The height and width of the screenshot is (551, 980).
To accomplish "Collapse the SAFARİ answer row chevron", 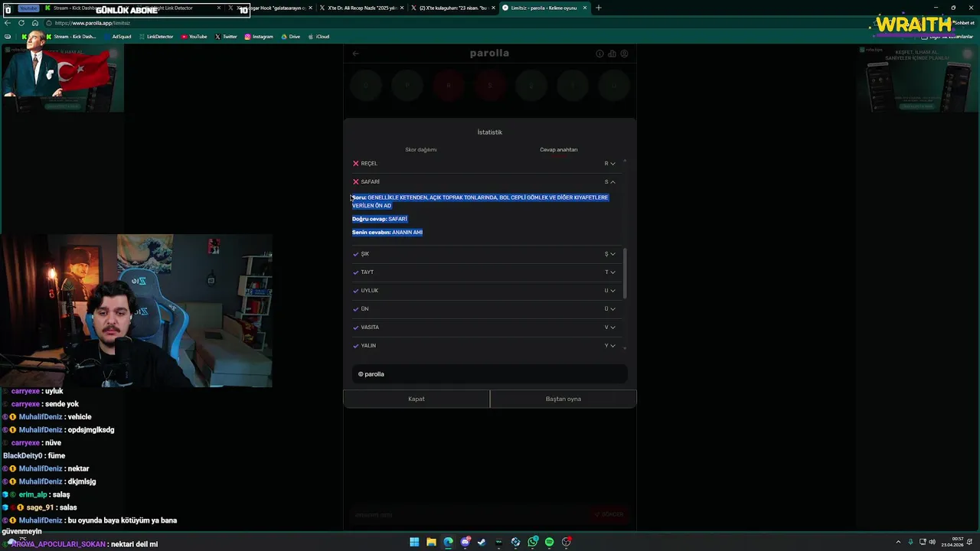I will coord(612,182).
